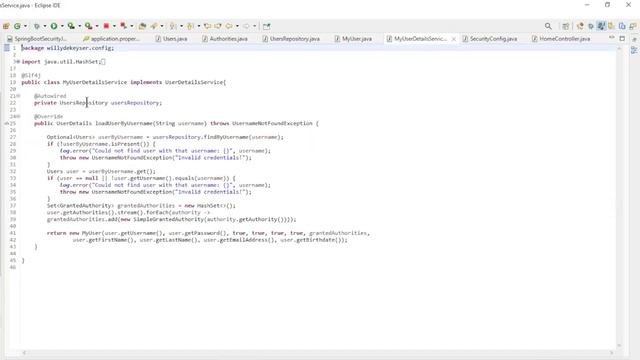Close the MyUserDetailsService tab

[x=453, y=39]
